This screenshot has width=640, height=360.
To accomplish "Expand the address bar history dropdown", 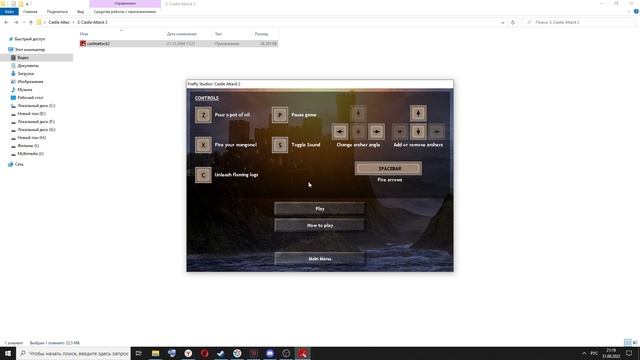I will click(502, 22).
